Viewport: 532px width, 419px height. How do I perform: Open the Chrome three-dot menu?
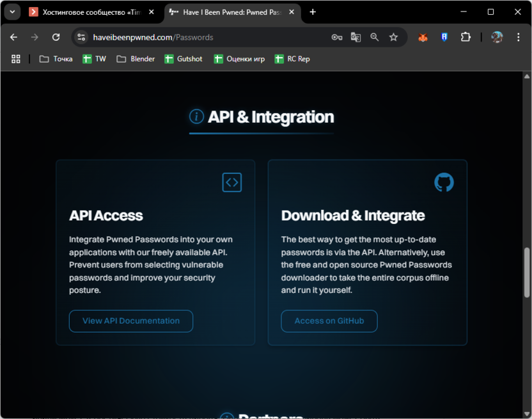coord(519,38)
